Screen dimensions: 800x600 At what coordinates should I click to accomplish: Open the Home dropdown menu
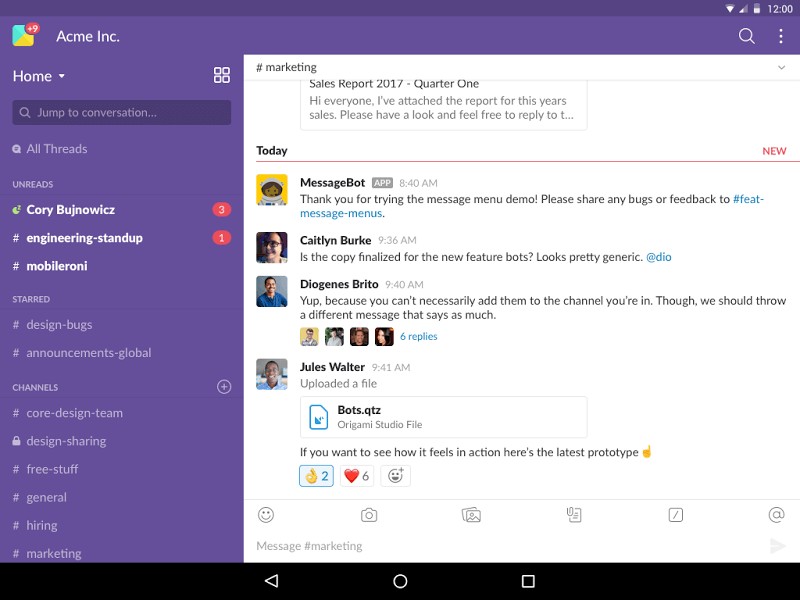[x=38, y=75]
